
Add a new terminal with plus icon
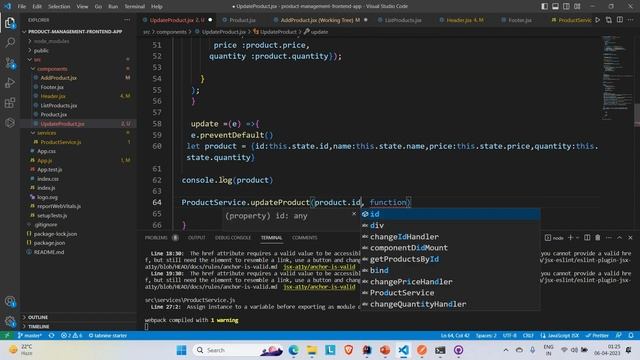coord(570,238)
